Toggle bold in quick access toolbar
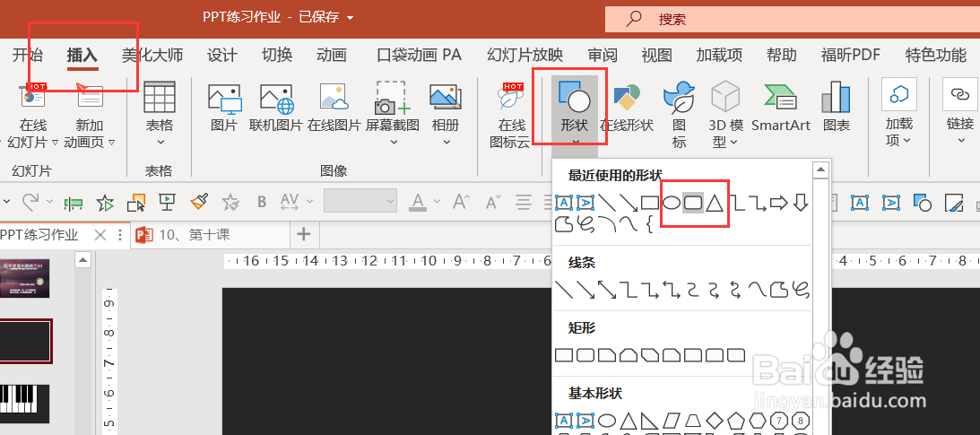This screenshot has width=980, height=435. (x=262, y=202)
